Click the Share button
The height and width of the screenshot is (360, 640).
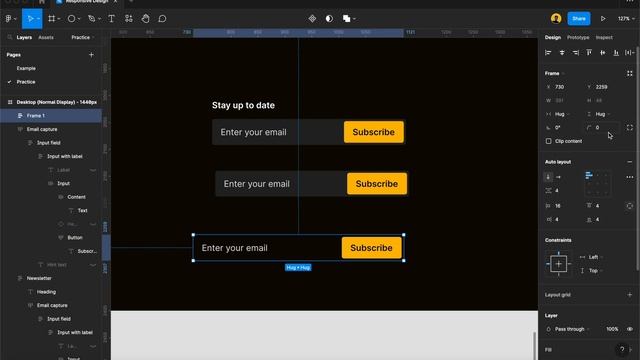click(579, 18)
